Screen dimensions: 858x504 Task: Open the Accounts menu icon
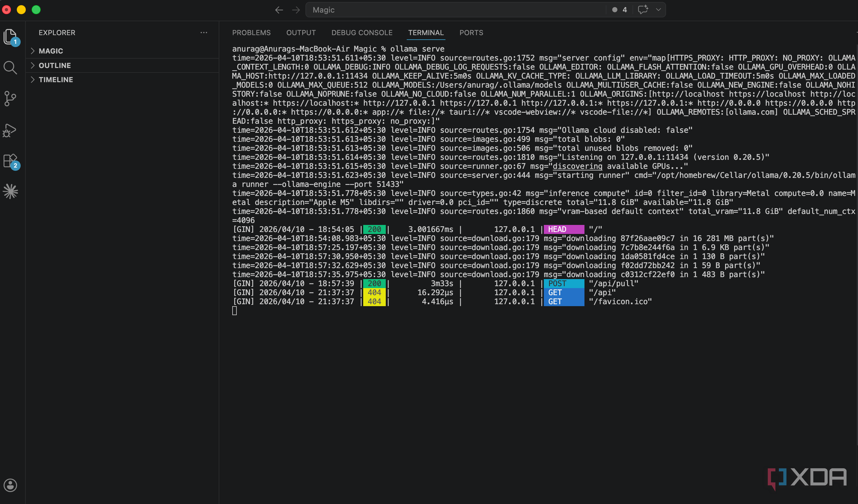click(x=10, y=485)
